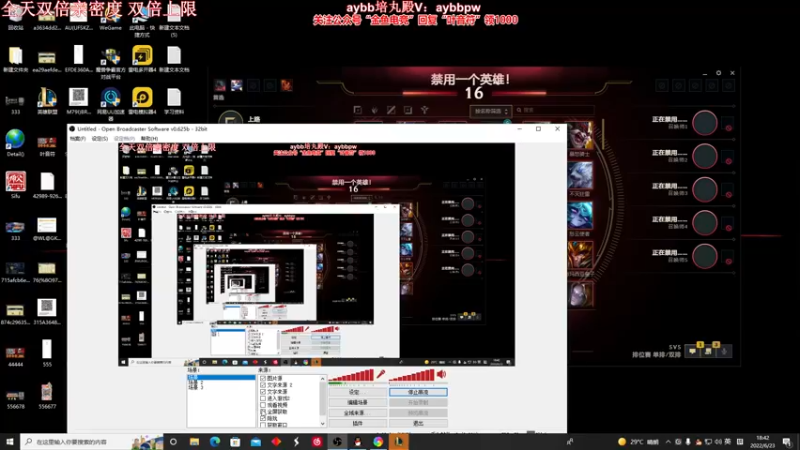Mute the microphone icon in OBS
The height and width of the screenshot is (450, 800).
coord(381,374)
